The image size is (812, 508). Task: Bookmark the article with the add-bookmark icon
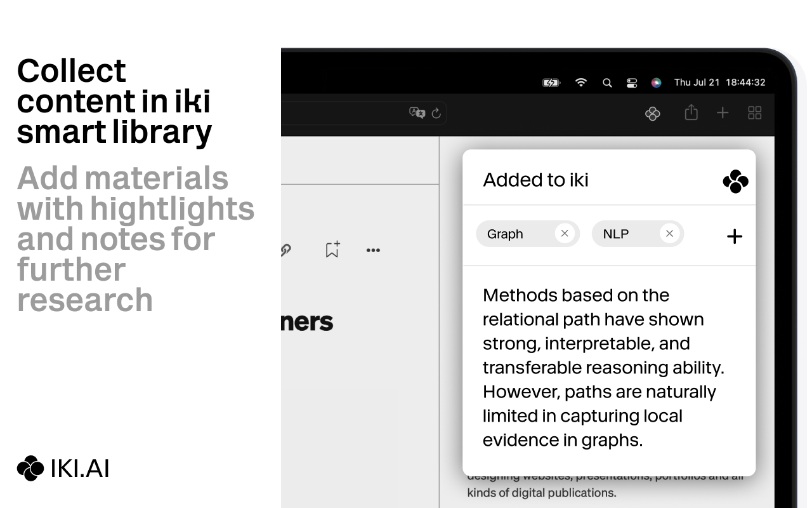pyautogui.click(x=332, y=250)
